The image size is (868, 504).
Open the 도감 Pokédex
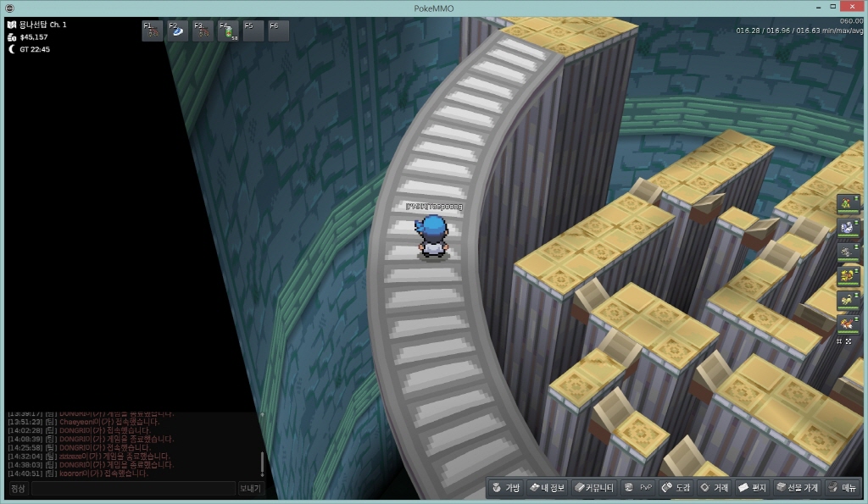click(x=676, y=488)
